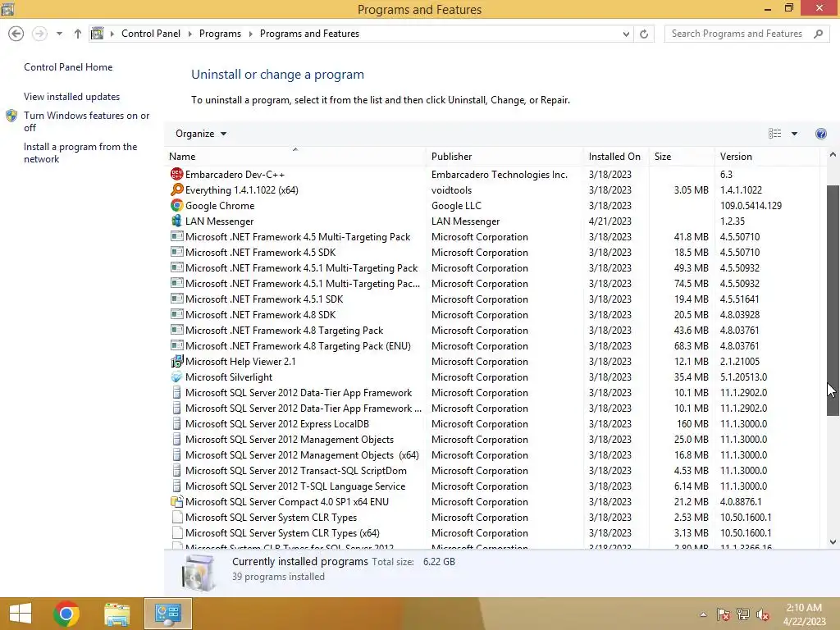Click the Control Panel breadcrumb

pyautogui.click(x=151, y=33)
